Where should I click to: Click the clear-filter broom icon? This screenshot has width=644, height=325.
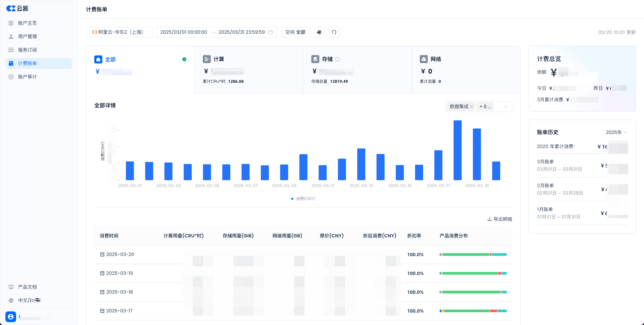[x=319, y=32]
